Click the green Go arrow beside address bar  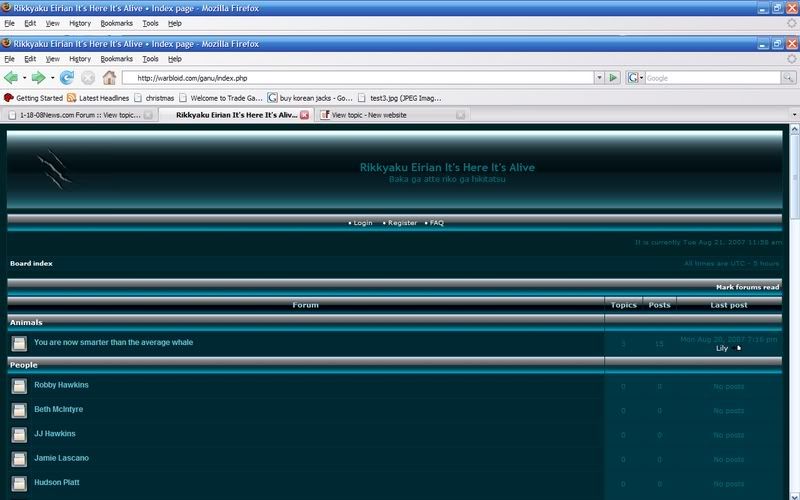click(x=613, y=78)
